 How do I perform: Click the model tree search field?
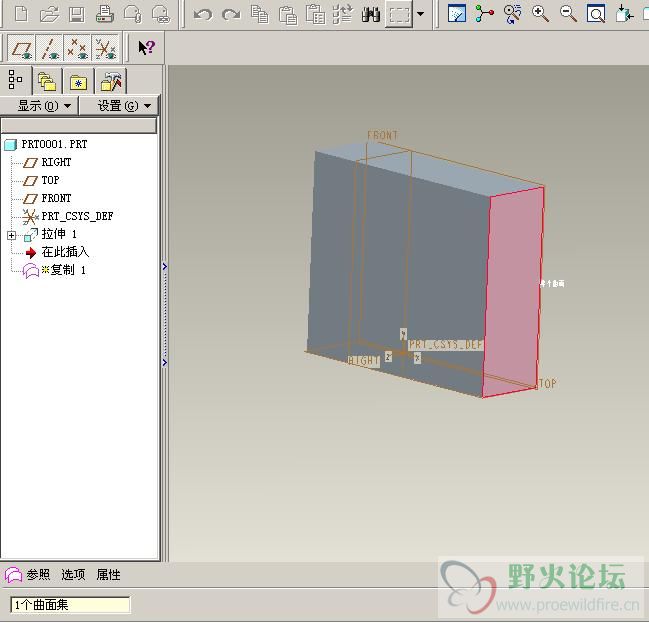pos(79,125)
